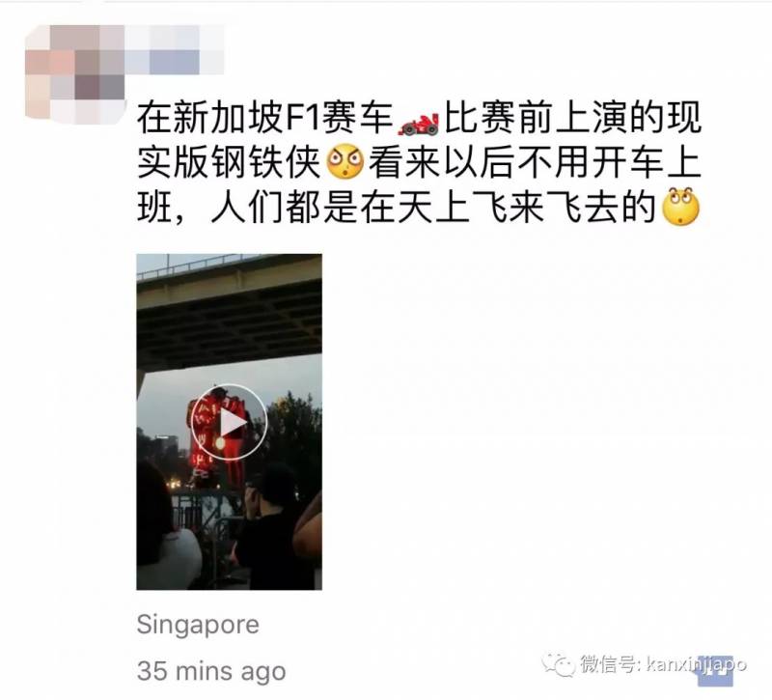
Task: Open the Singapore location tag
Action: pyautogui.click(x=198, y=626)
